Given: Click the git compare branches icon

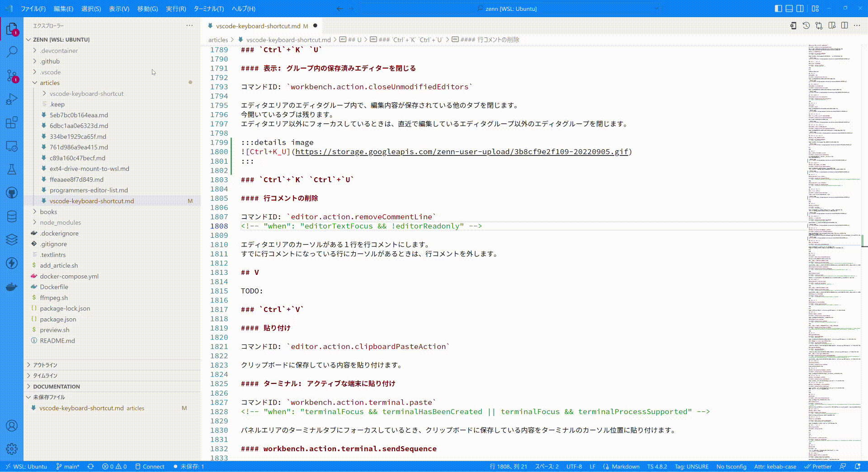Looking at the screenshot, I should (819, 26).
